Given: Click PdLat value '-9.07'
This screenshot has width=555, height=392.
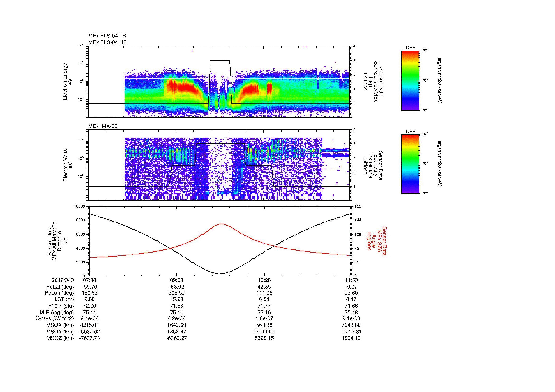Looking at the screenshot, I should click(x=351, y=287).
